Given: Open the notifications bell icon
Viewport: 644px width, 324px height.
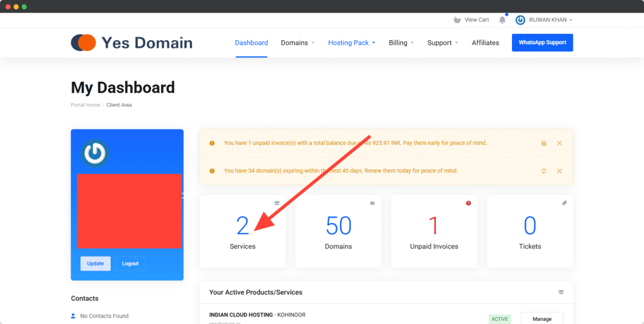Looking at the screenshot, I should coord(502,20).
